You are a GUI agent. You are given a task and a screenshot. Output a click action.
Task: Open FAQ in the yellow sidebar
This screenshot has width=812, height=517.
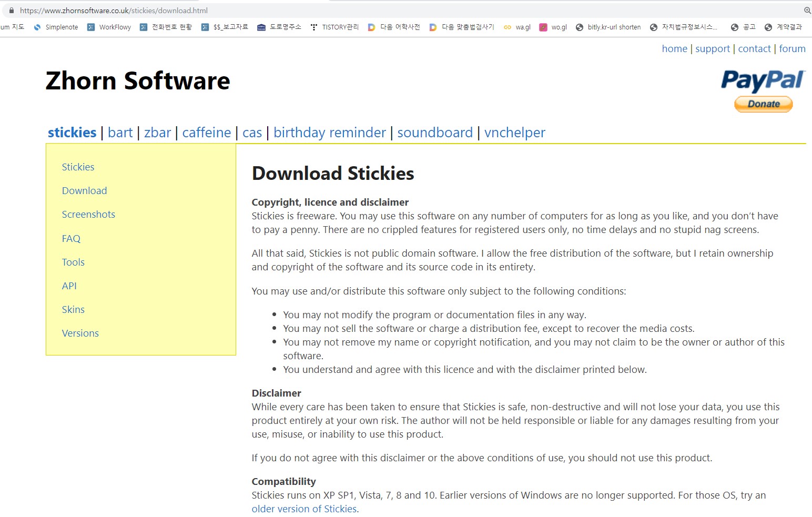pyautogui.click(x=71, y=239)
